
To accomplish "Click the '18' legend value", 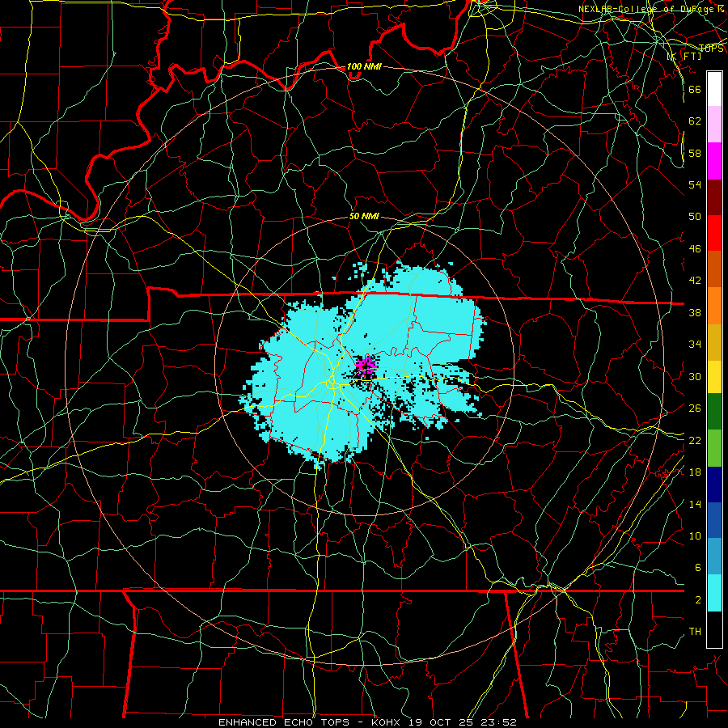I will click(x=695, y=472).
